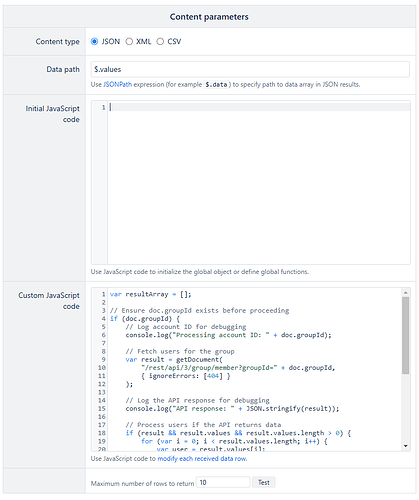Click the JSON.stringify(result) console.log line

pyautogui.click(x=232, y=409)
